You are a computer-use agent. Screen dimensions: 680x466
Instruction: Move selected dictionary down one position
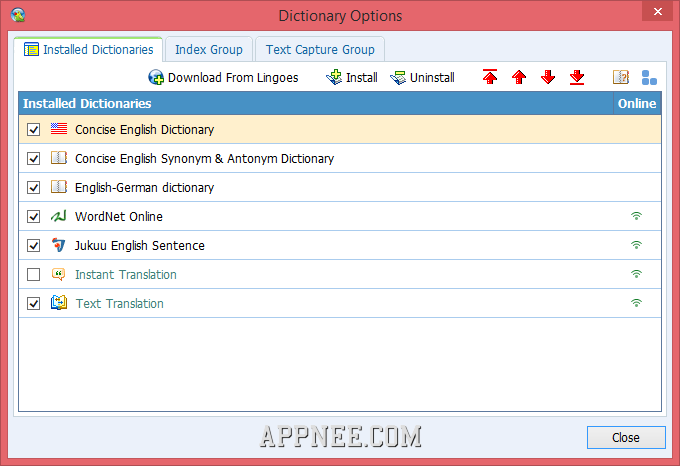[x=548, y=77]
